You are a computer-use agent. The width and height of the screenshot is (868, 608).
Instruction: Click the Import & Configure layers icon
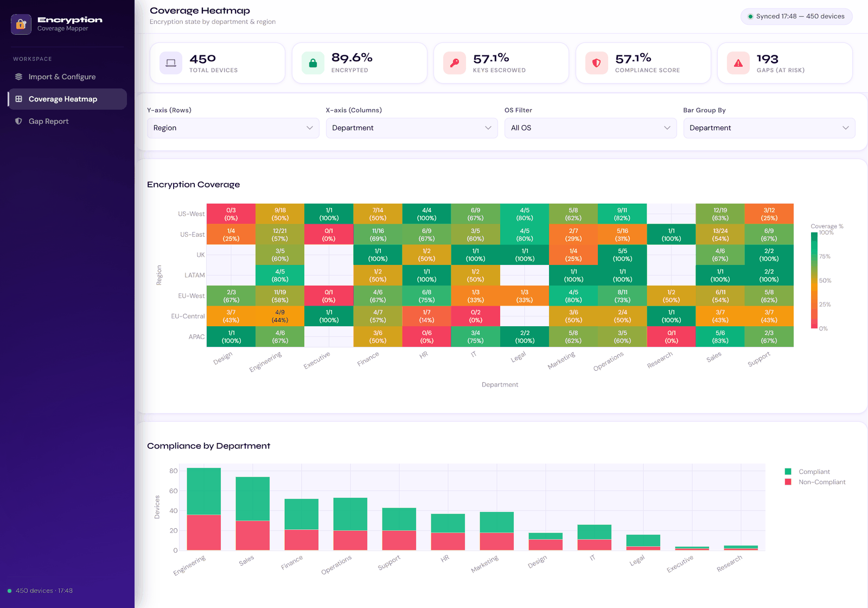tap(19, 77)
